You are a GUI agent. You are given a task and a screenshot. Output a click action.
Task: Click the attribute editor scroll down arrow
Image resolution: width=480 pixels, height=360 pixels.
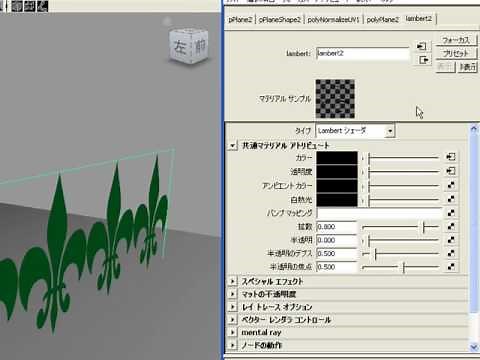[474, 347]
